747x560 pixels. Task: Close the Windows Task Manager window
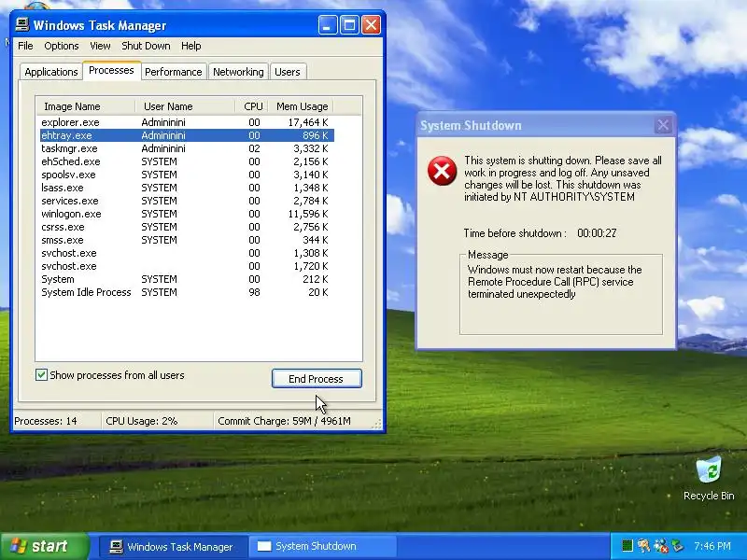pyautogui.click(x=371, y=25)
